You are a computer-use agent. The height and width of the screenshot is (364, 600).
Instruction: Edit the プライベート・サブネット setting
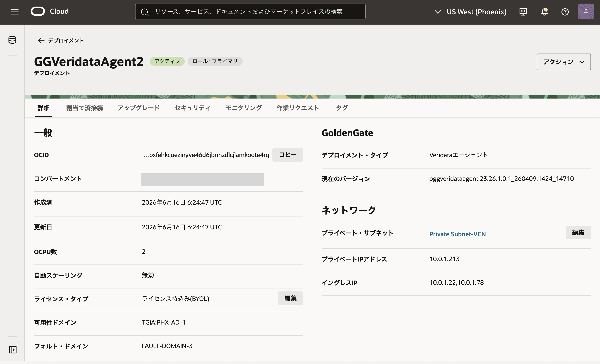click(578, 232)
